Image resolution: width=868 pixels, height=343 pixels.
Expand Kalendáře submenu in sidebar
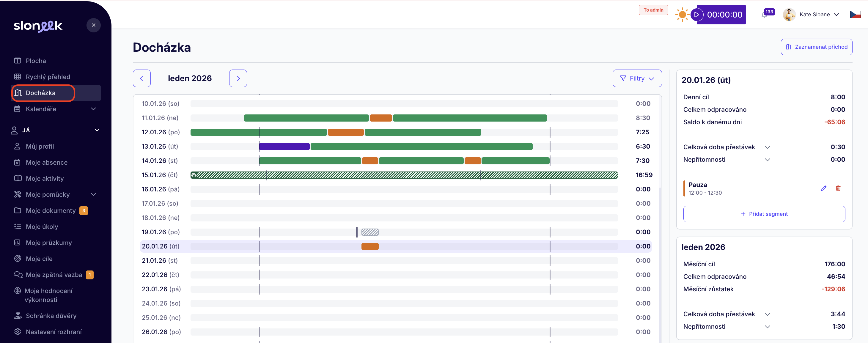(x=94, y=109)
